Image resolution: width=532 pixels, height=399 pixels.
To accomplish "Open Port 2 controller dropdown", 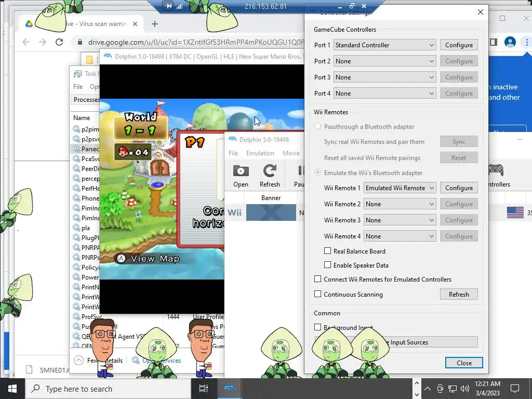I will click(x=385, y=61).
